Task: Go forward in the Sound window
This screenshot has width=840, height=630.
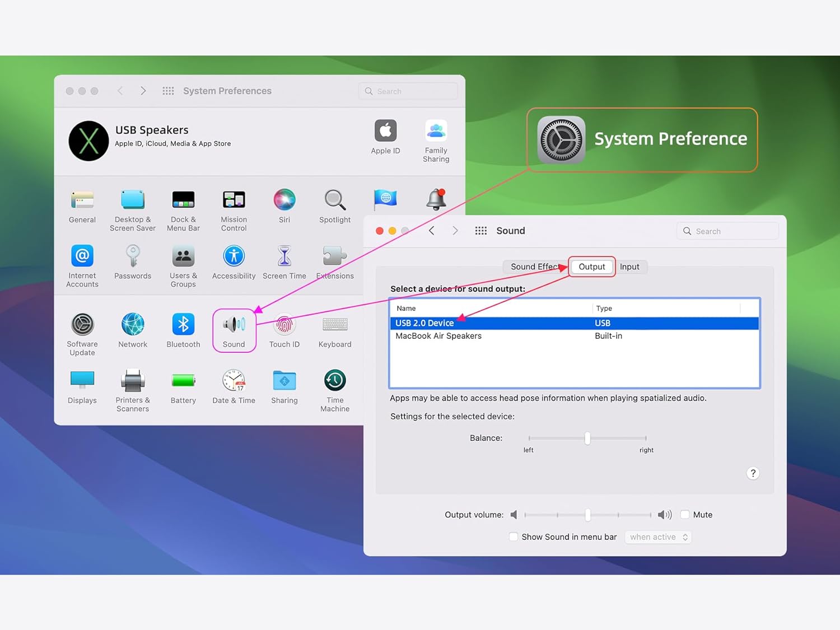Action: (455, 231)
